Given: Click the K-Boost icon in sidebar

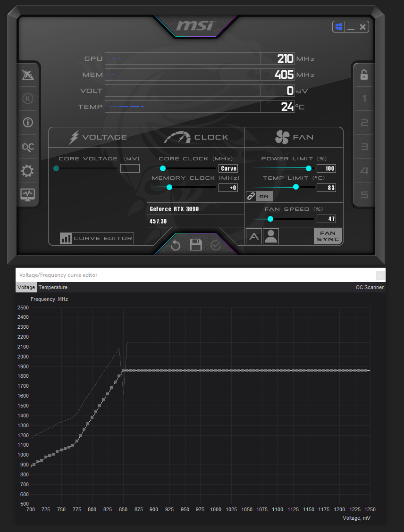Looking at the screenshot, I should tap(28, 99).
